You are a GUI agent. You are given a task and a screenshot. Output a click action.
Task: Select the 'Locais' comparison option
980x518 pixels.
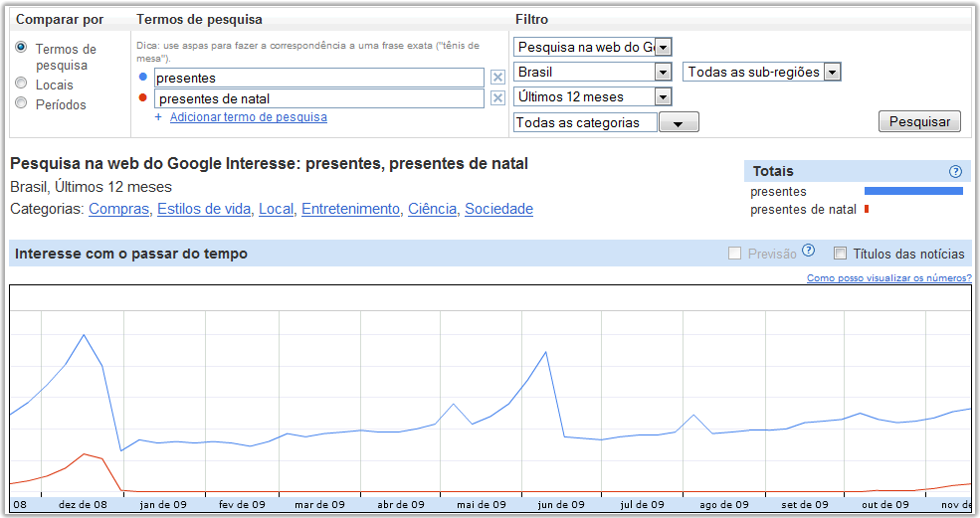pos(21,85)
